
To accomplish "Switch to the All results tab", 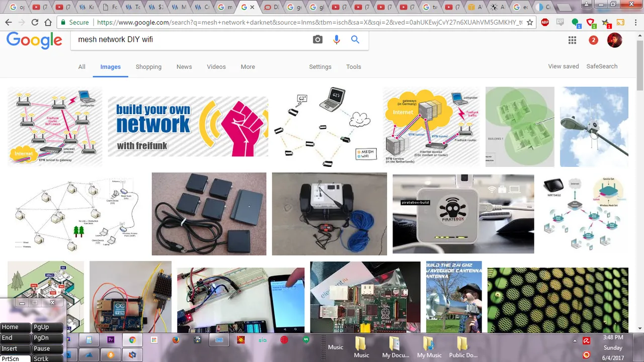I will 82,67.
